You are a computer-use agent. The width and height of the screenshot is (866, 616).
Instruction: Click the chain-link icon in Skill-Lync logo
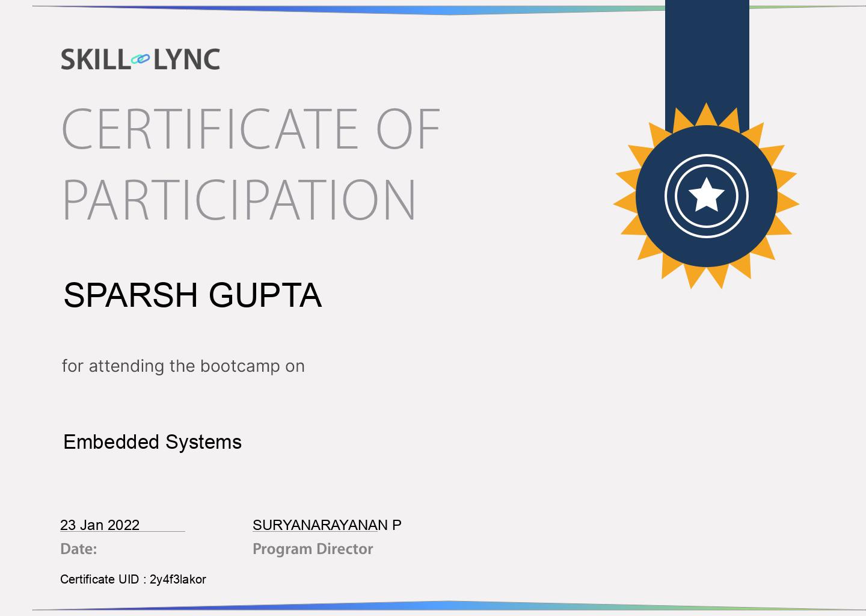[140, 60]
